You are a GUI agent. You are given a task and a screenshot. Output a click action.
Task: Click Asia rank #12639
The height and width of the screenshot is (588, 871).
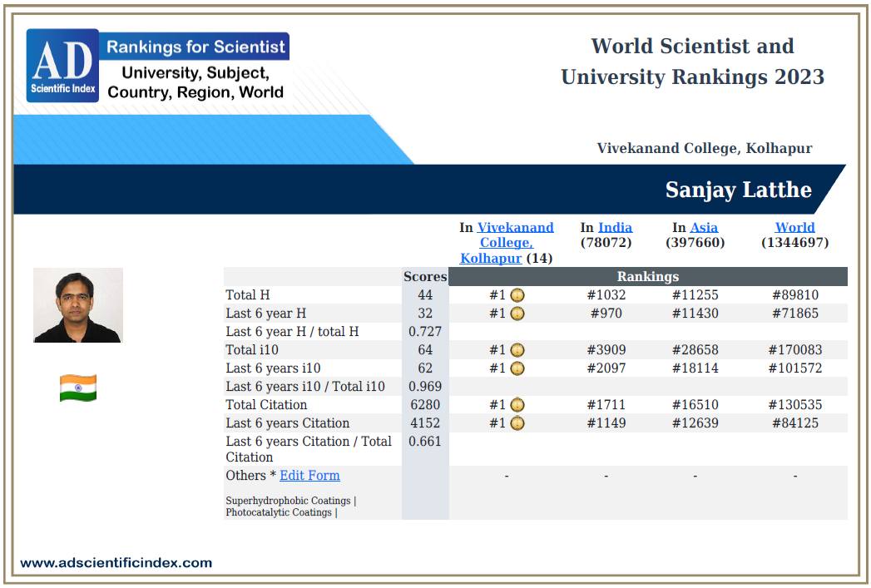(x=695, y=423)
